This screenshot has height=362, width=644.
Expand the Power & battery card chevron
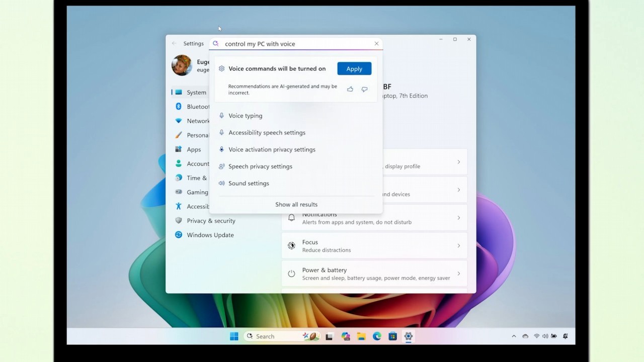[458, 274]
